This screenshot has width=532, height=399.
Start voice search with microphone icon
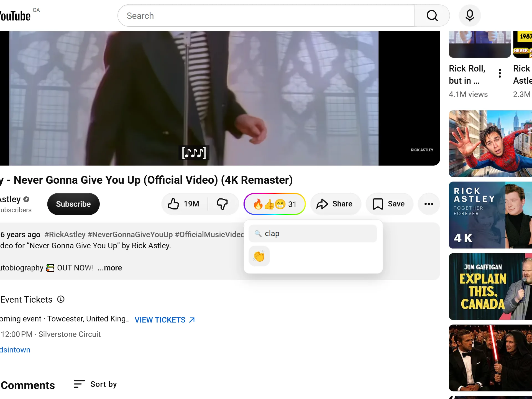point(470,16)
